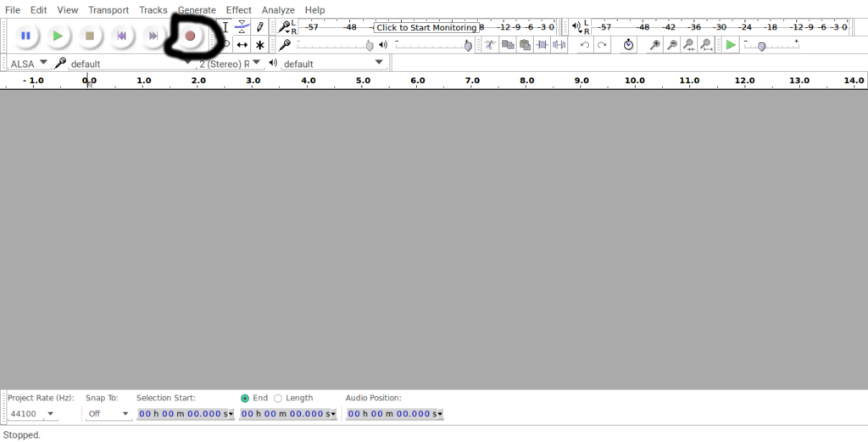This screenshot has height=442, width=868.
Task: Choose the Time Shift arrow tool
Action: coord(242,45)
